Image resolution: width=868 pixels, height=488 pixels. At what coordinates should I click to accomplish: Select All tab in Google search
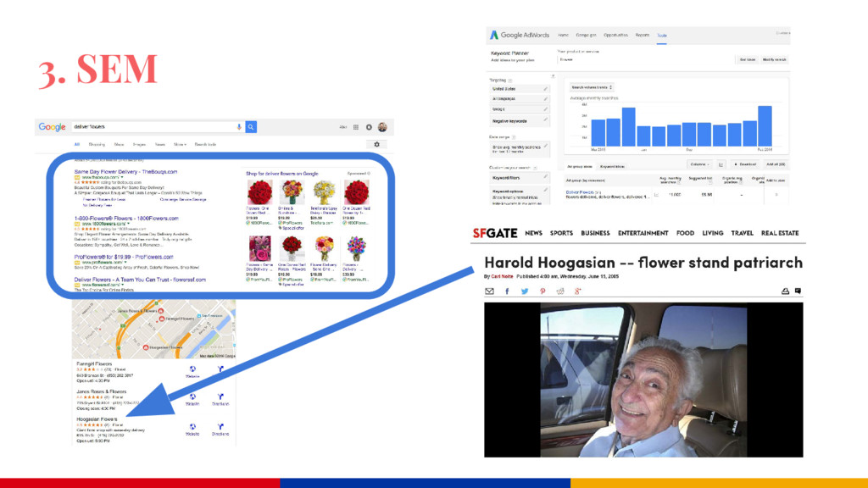click(x=77, y=144)
